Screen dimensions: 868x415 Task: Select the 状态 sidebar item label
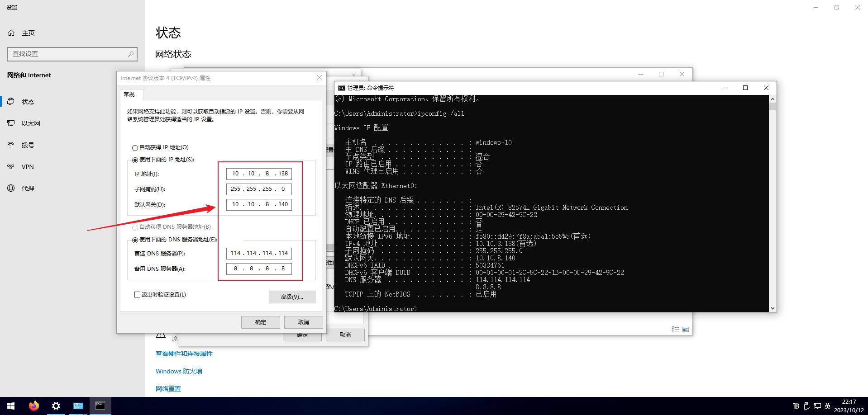tap(28, 102)
